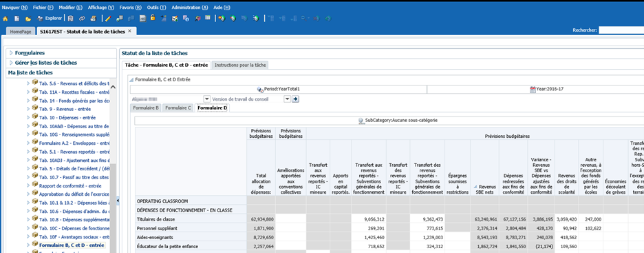Open the yellow folder toolbar icon
The width and height of the screenshot is (644, 253).
[x=28, y=19]
